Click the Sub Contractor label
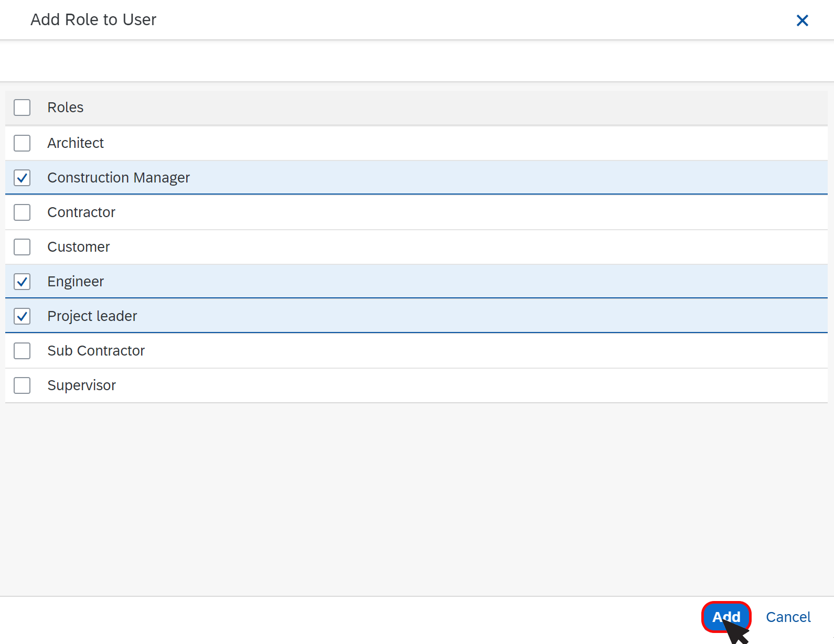This screenshot has height=644, width=834. [x=96, y=350]
